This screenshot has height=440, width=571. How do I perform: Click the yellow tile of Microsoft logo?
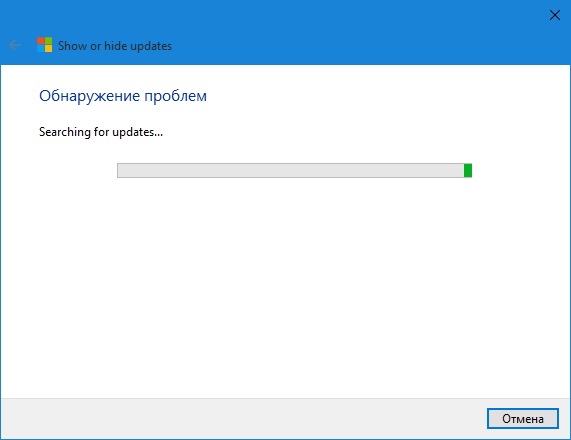48,48
